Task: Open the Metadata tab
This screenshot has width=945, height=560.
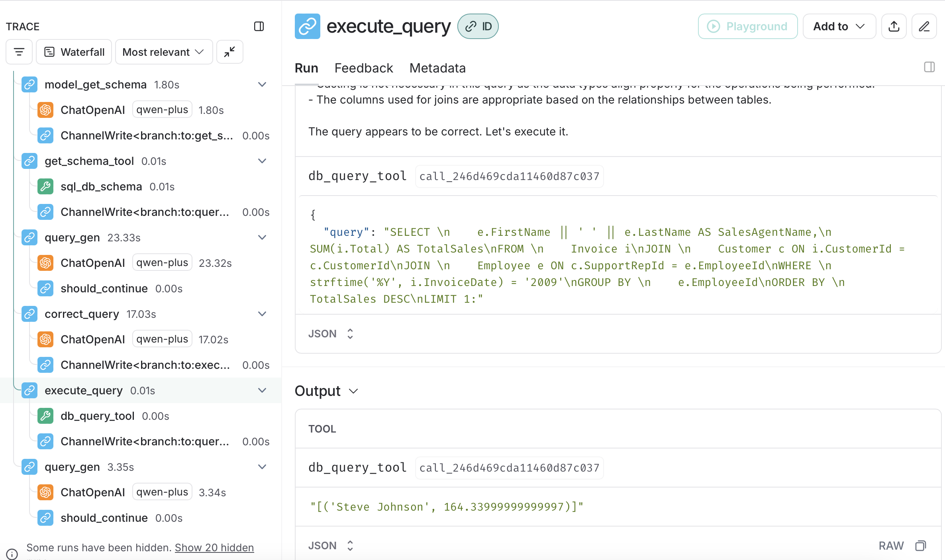Action: click(x=437, y=68)
